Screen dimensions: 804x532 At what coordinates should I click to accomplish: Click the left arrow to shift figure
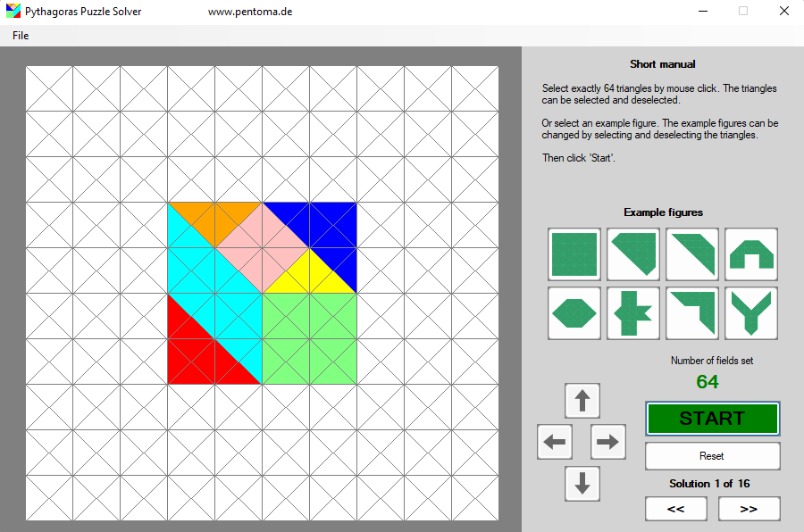[555, 442]
